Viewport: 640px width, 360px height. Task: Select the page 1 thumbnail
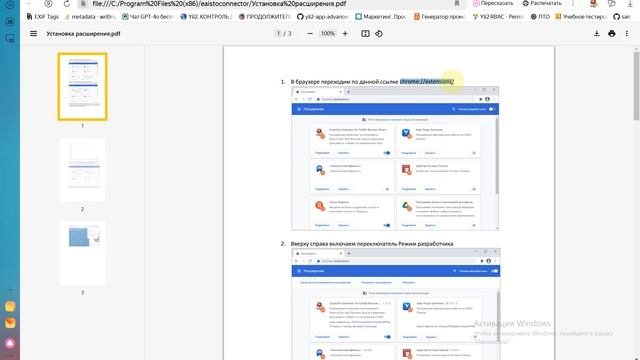82,87
